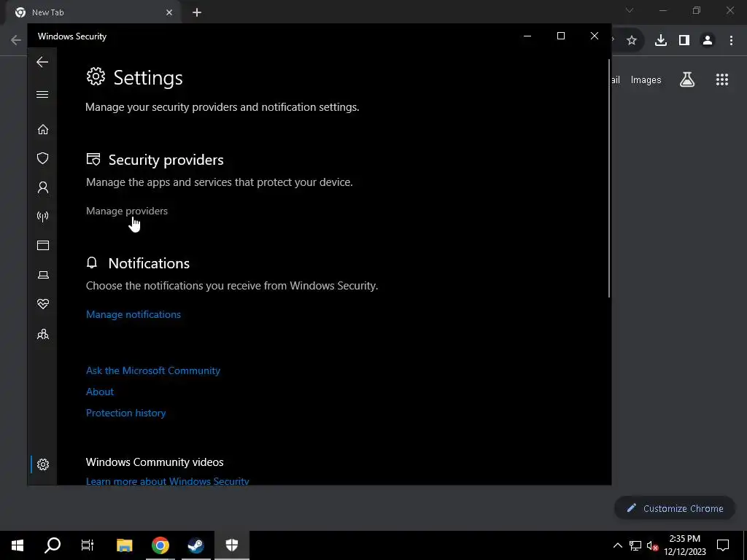747x560 pixels.
Task: Open Task View on taskbar
Action: 88,545
